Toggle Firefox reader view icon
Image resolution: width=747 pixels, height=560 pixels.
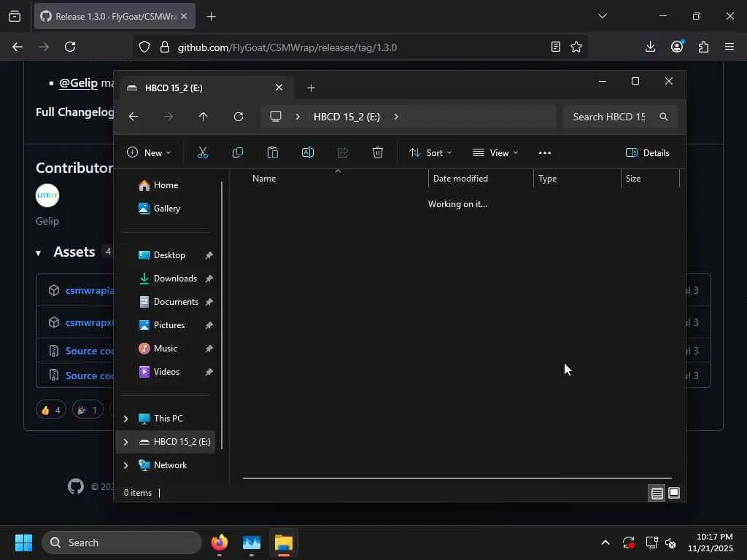pos(555,47)
